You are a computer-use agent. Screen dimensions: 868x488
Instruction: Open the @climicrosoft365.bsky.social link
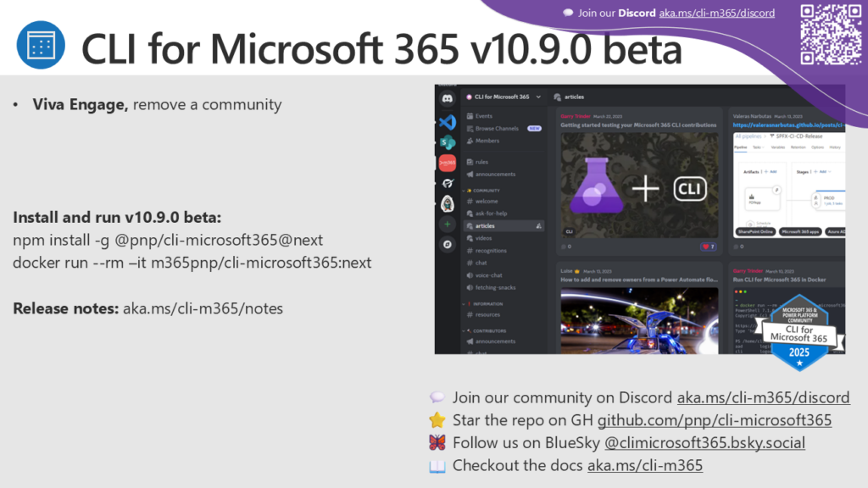pos(704,442)
